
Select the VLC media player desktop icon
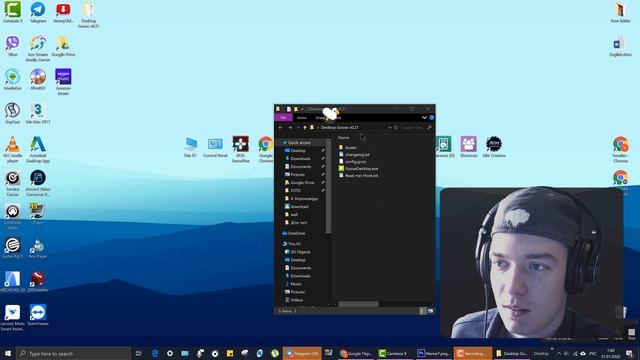[13, 149]
